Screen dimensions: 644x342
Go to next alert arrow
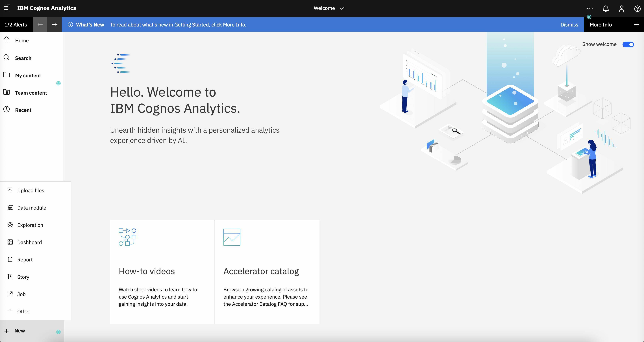coord(54,25)
